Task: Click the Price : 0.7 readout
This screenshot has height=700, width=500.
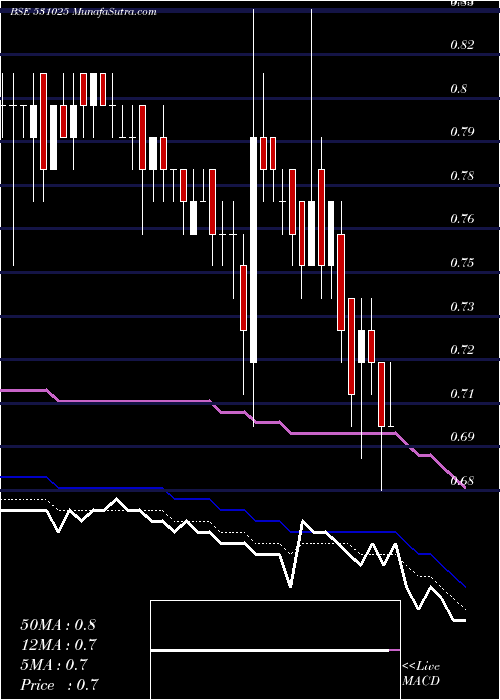Action: coord(59,685)
